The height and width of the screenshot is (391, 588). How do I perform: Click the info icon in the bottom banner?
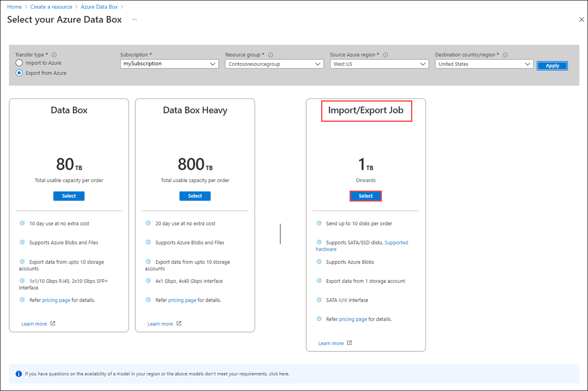18,374
